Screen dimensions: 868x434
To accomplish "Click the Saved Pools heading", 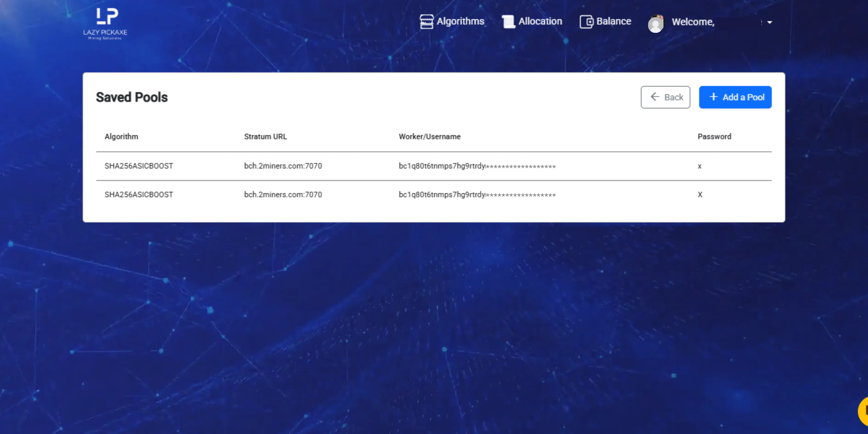I will coord(132,97).
